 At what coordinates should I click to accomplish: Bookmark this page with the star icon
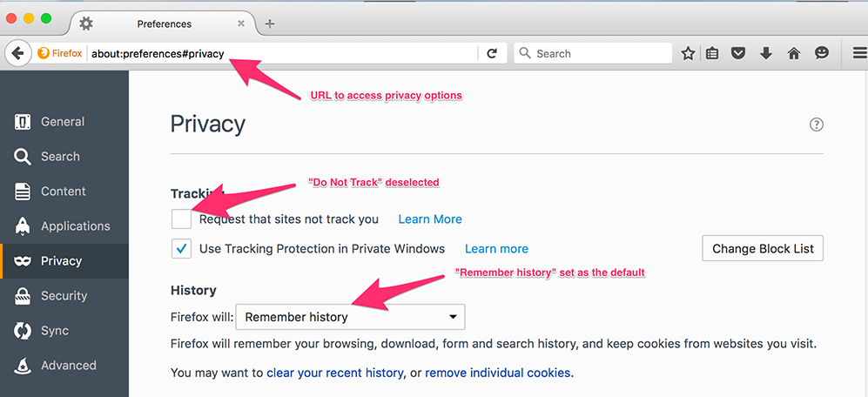(x=688, y=53)
